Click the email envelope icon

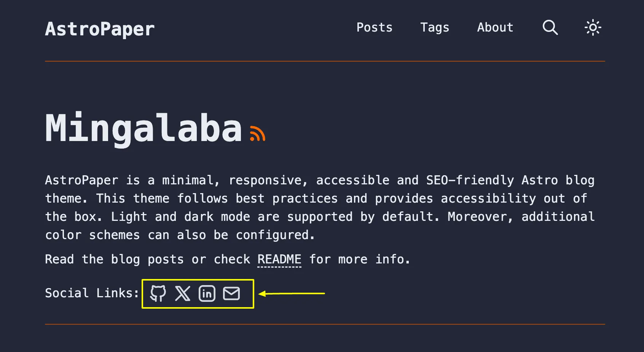pyautogui.click(x=231, y=293)
